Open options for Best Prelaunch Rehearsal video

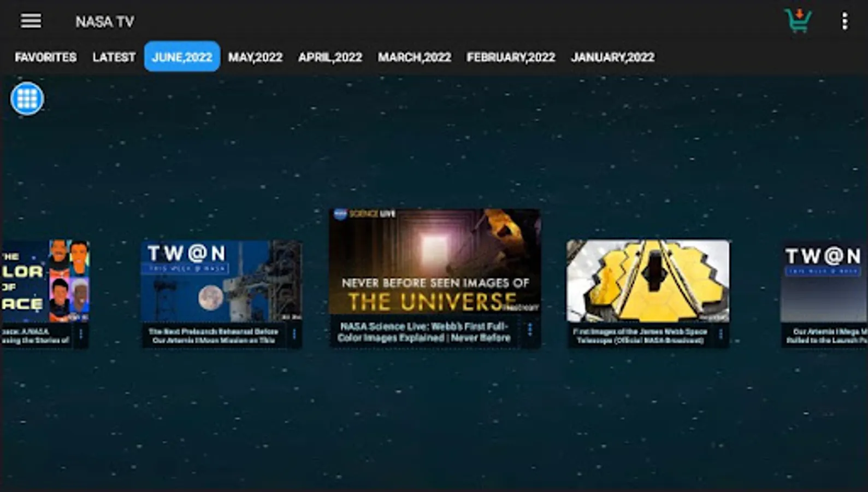coord(294,333)
